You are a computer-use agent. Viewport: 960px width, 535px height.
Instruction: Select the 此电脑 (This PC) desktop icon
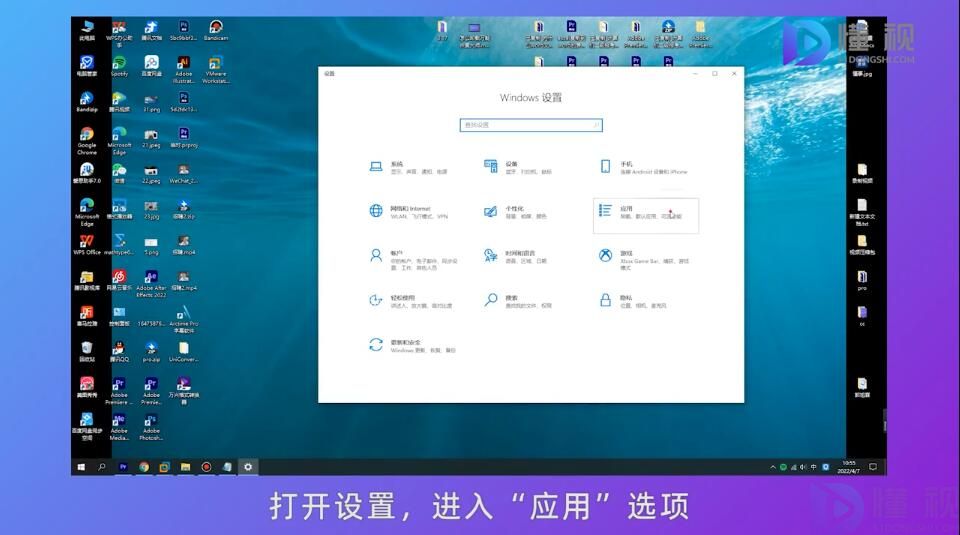pos(87,30)
